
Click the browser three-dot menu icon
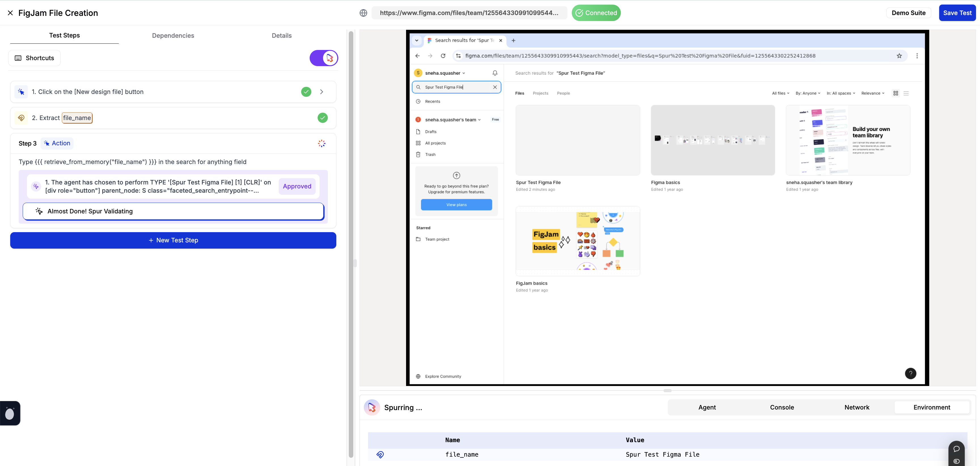917,56
